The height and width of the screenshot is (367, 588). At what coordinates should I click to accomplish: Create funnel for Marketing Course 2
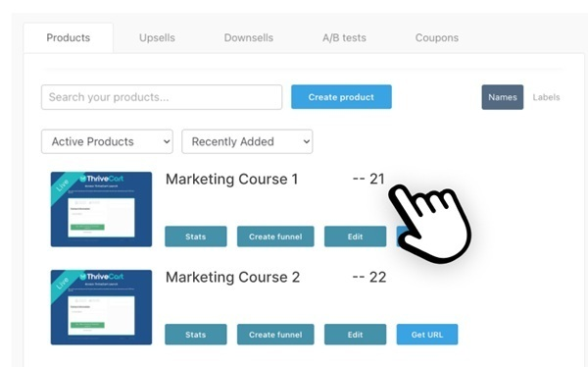pyautogui.click(x=275, y=335)
